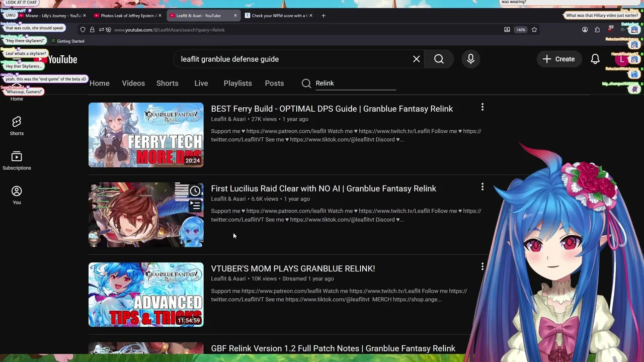The image size is (644, 362).
Task: Click the tracking protection shield icon
Action: (83, 30)
